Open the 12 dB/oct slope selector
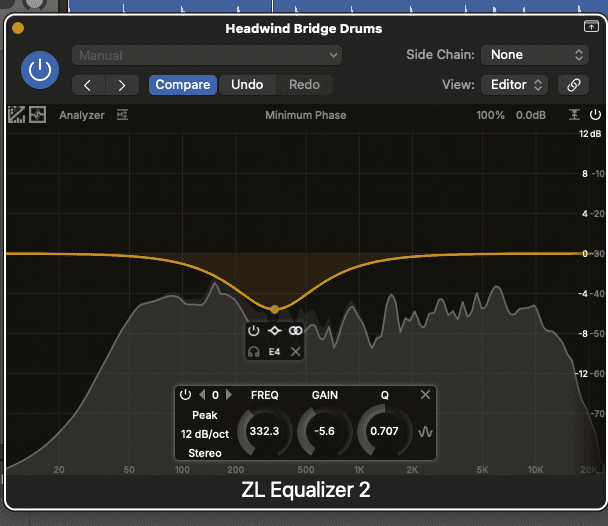 click(205, 434)
